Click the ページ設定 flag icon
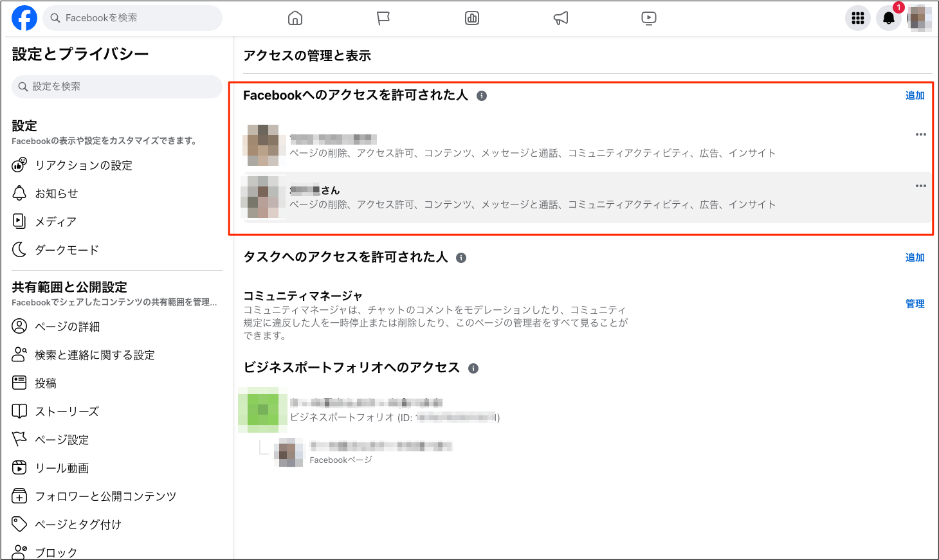939x560 pixels. point(19,439)
